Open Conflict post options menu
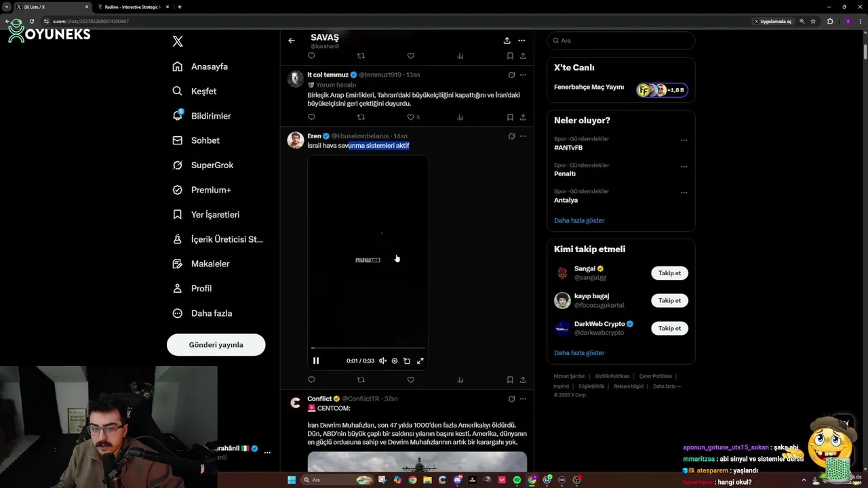This screenshot has width=868, height=488. point(523,399)
